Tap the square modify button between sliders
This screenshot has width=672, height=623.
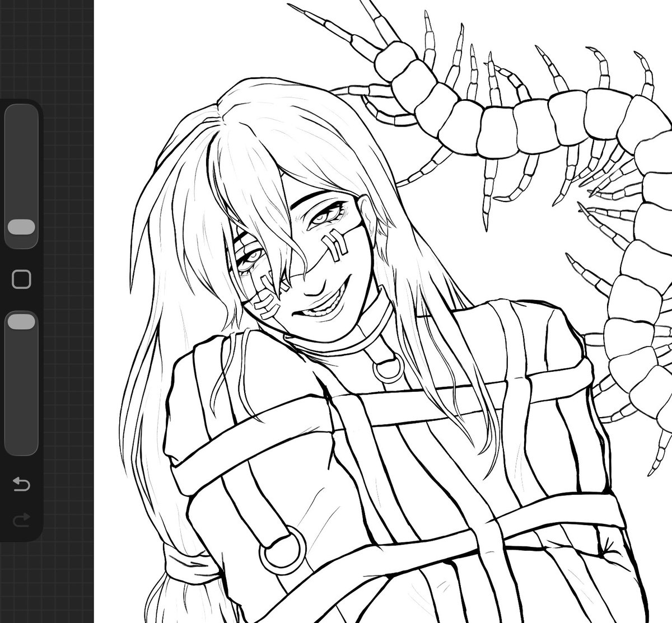(21, 279)
